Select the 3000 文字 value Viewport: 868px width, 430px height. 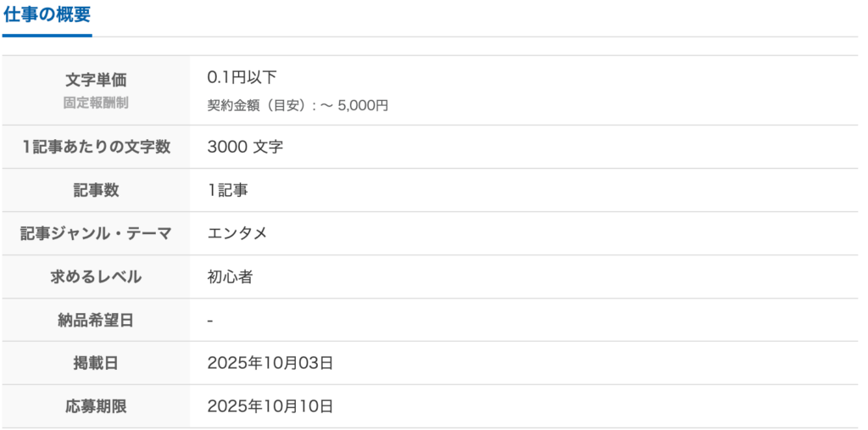pyautogui.click(x=245, y=147)
